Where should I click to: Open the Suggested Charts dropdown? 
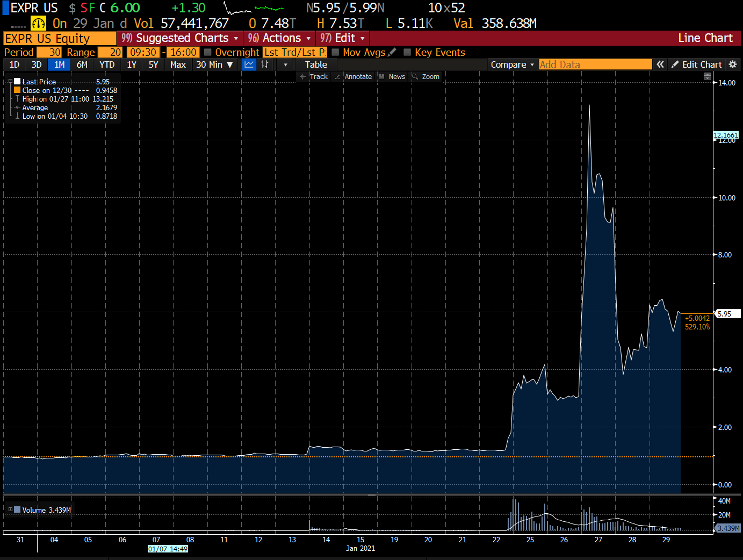(179, 38)
